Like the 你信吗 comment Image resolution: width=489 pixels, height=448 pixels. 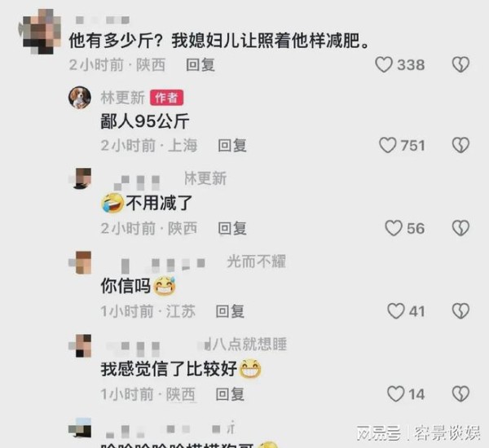click(396, 311)
